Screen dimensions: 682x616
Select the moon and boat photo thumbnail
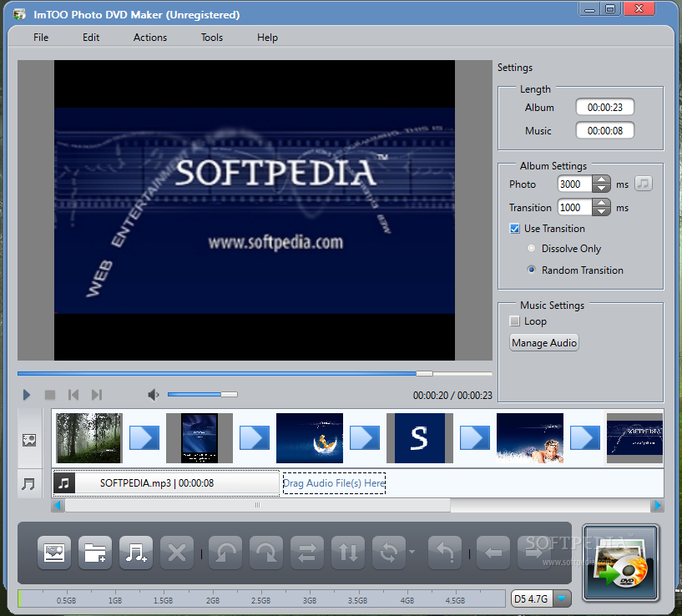pyautogui.click(x=309, y=437)
